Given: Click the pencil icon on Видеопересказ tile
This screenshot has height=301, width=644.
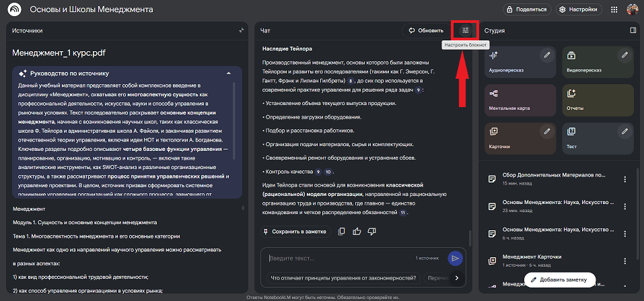Looking at the screenshot, I should (x=624, y=55).
